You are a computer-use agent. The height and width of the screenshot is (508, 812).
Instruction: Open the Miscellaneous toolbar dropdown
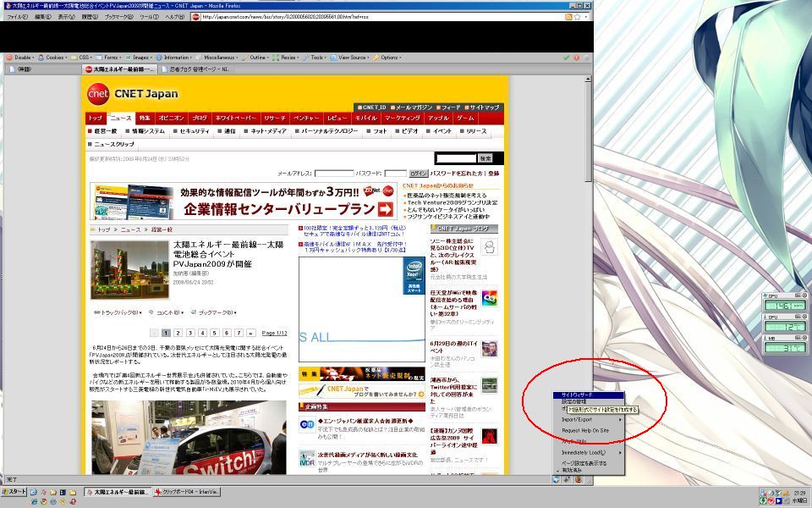point(217,58)
